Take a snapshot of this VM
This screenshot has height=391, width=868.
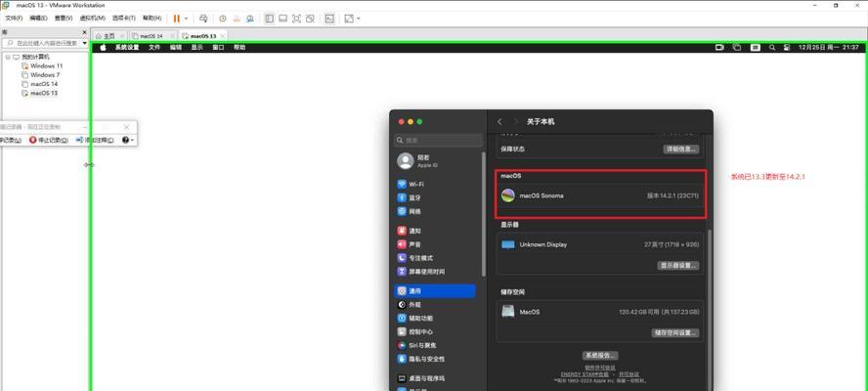point(223,19)
